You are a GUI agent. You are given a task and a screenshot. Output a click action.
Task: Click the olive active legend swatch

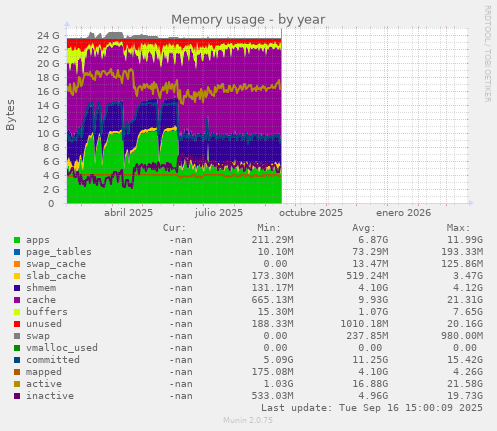[x=17, y=384]
